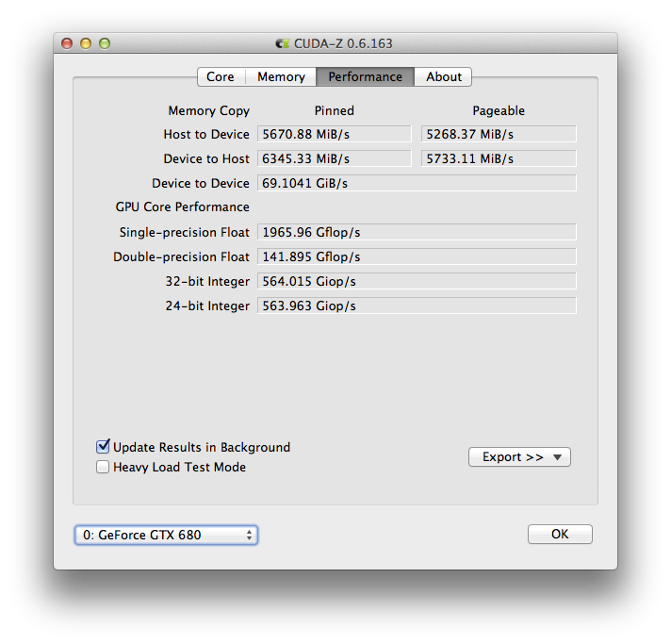Open the GeForce GTX 680 device selector
Screen dimensions: 671x644
tap(166, 535)
